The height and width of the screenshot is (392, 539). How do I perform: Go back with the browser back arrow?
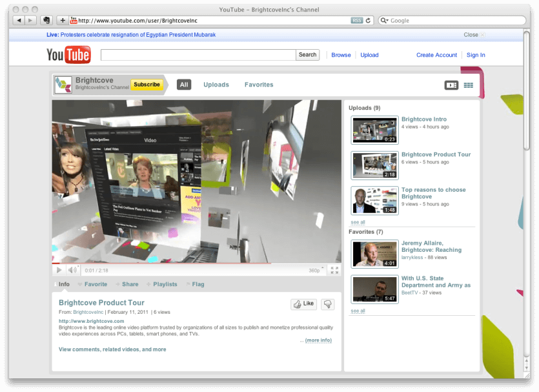(19, 20)
